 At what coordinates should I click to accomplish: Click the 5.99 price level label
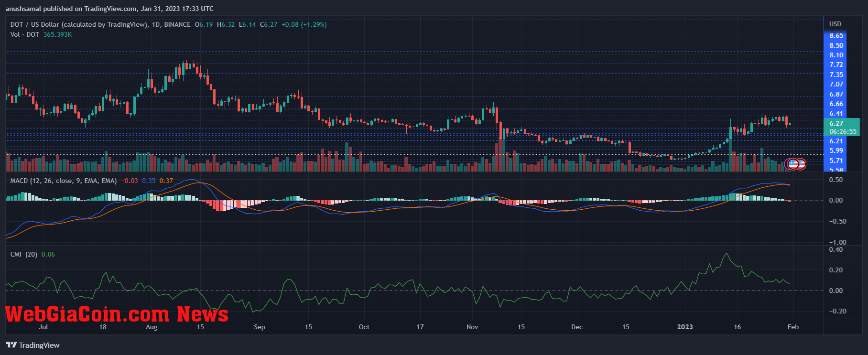click(836, 151)
